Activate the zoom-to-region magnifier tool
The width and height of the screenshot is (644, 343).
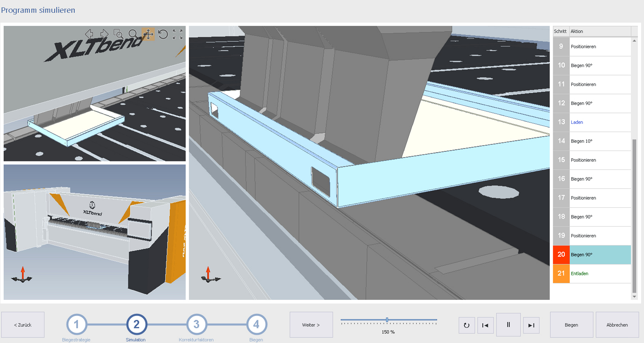[118, 34]
